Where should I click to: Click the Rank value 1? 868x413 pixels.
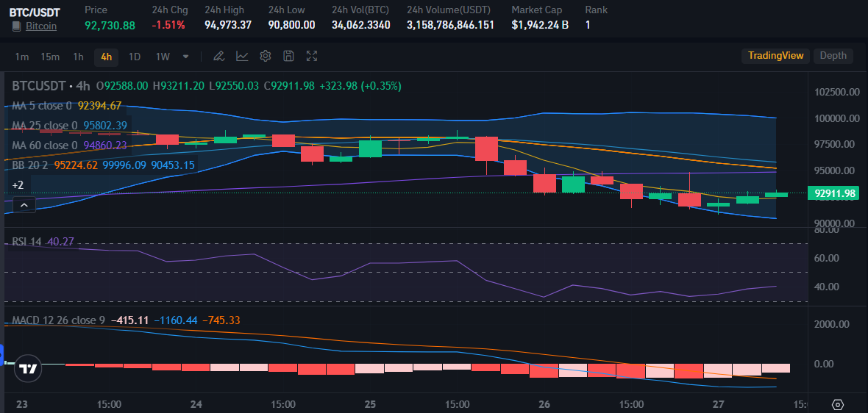coord(588,25)
